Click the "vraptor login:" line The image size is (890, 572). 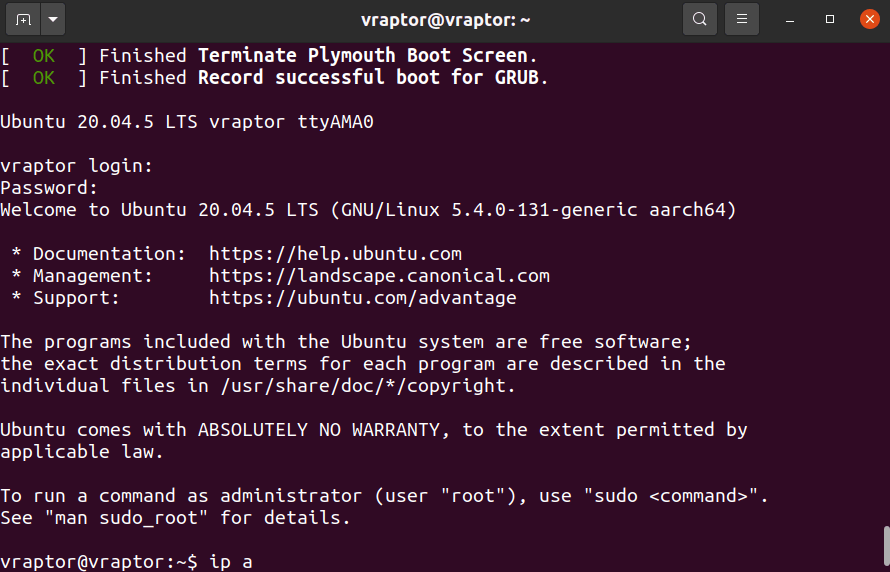point(77,166)
